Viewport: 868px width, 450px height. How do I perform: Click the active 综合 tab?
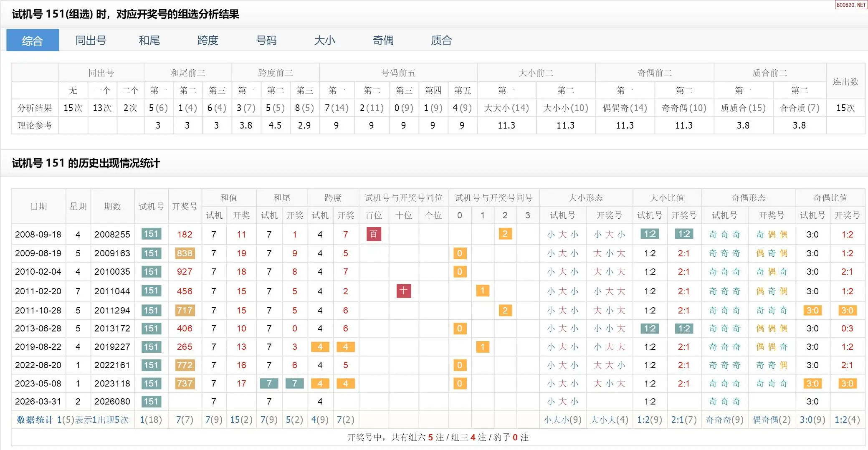(33, 40)
